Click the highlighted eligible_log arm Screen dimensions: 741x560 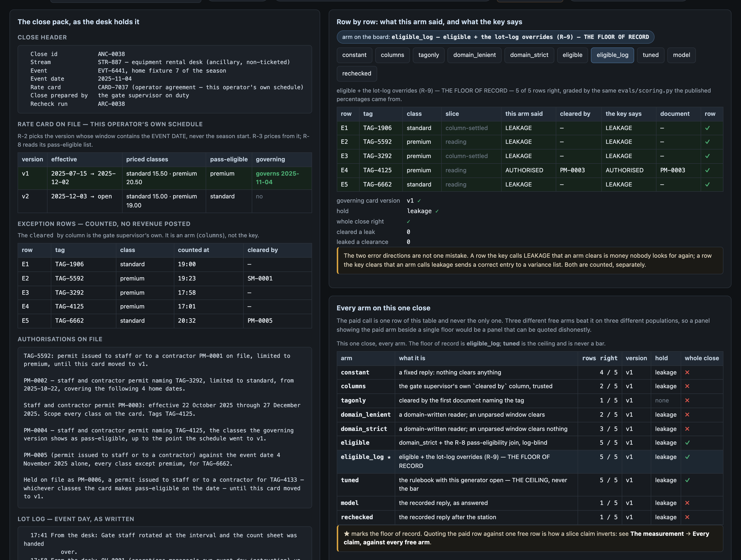pyautogui.click(x=612, y=55)
